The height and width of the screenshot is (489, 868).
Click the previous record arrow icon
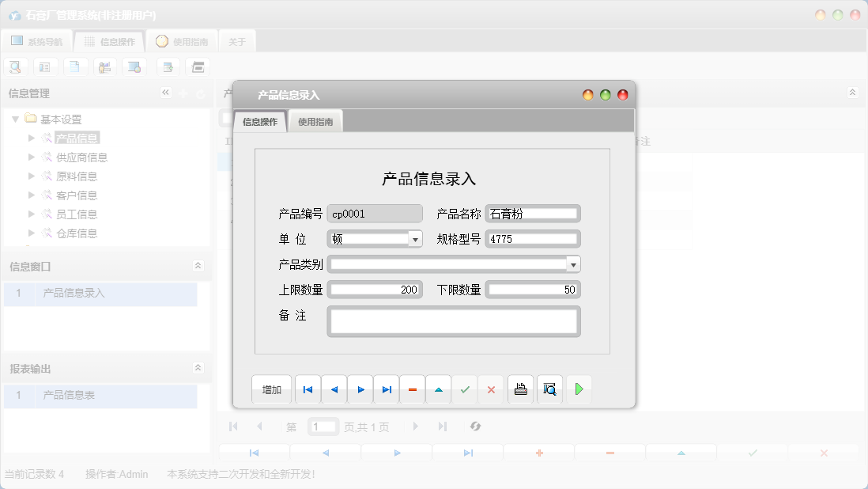click(333, 389)
